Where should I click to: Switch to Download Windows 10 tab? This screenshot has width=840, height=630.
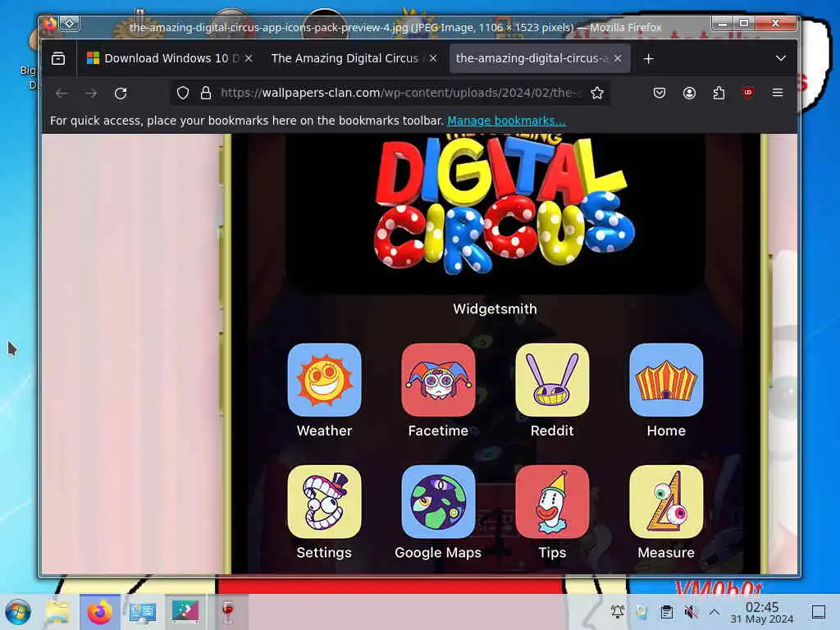[169, 58]
